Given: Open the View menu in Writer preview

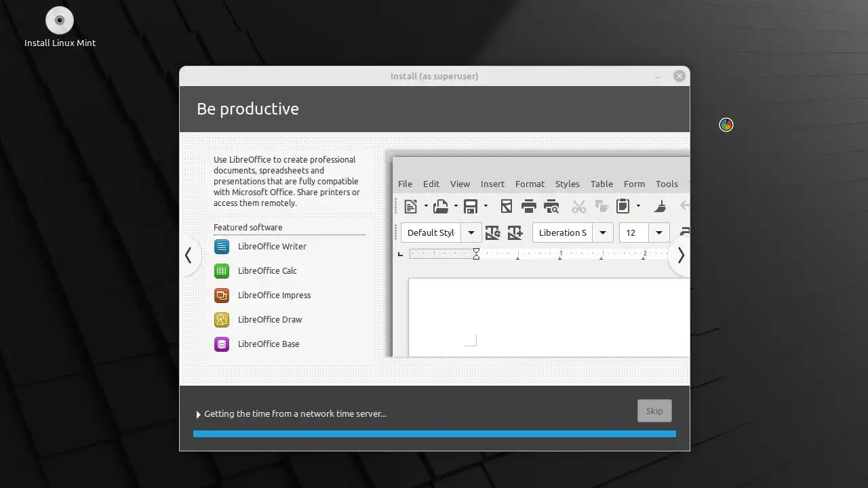Looking at the screenshot, I should [460, 184].
